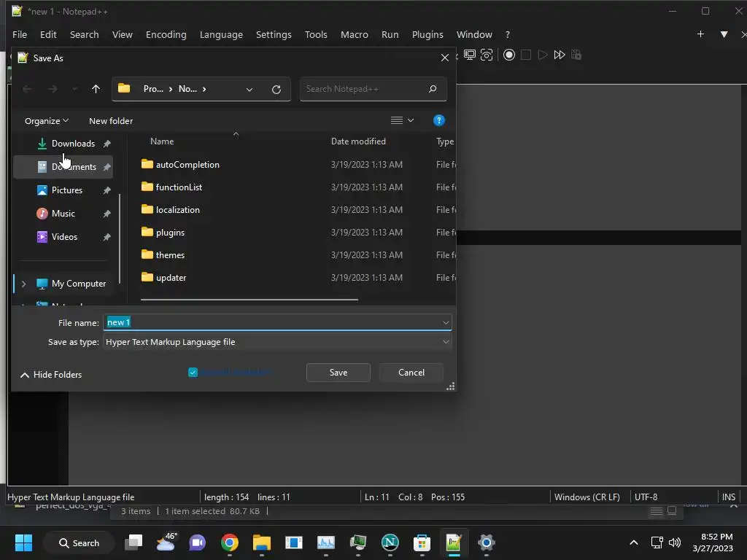Screen dimensions: 747x560
Task: Select the themes folder
Action: coord(170,254)
